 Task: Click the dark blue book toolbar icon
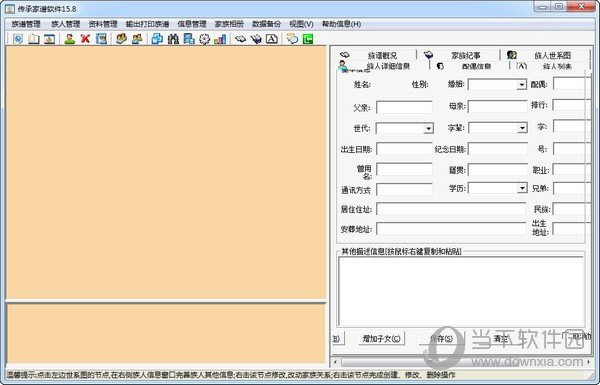256,39
